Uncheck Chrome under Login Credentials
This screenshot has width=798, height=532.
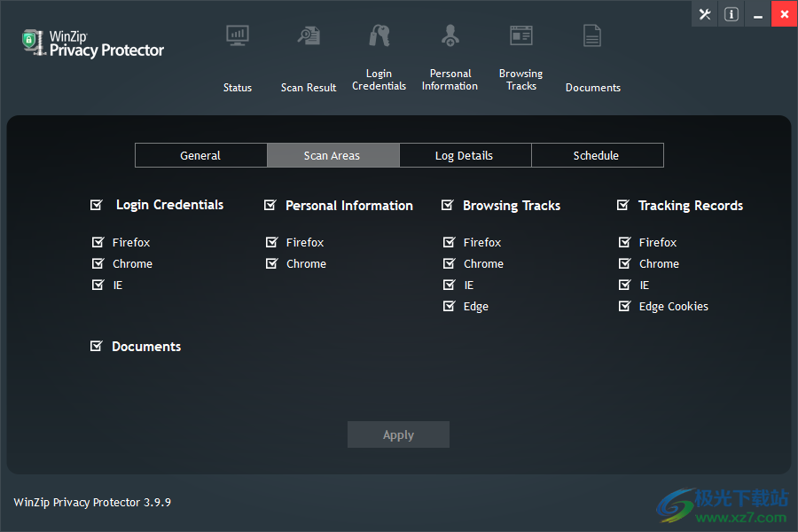[x=98, y=263]
